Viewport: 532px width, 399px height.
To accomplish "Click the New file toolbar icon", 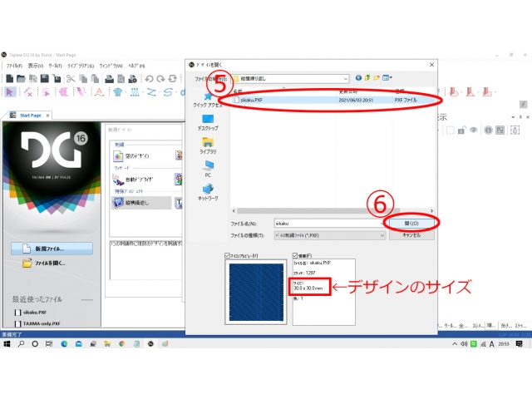I will (x=9, y=79).
